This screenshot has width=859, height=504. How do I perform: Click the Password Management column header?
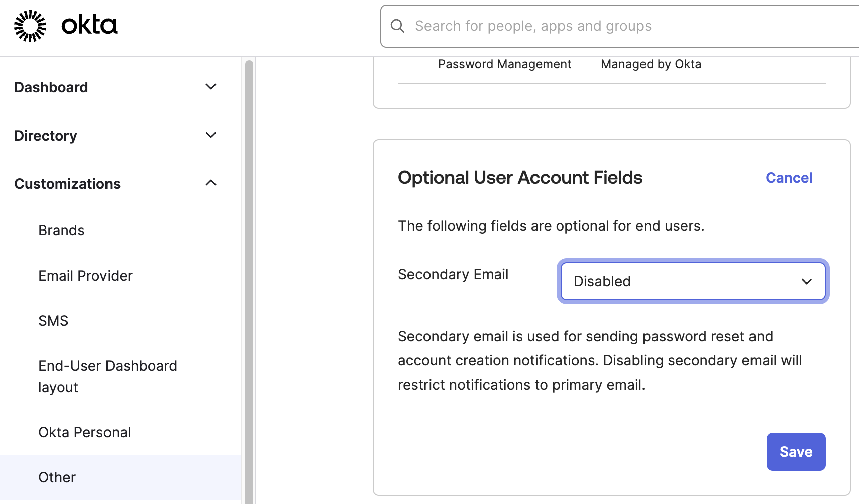tap(504, 64)
